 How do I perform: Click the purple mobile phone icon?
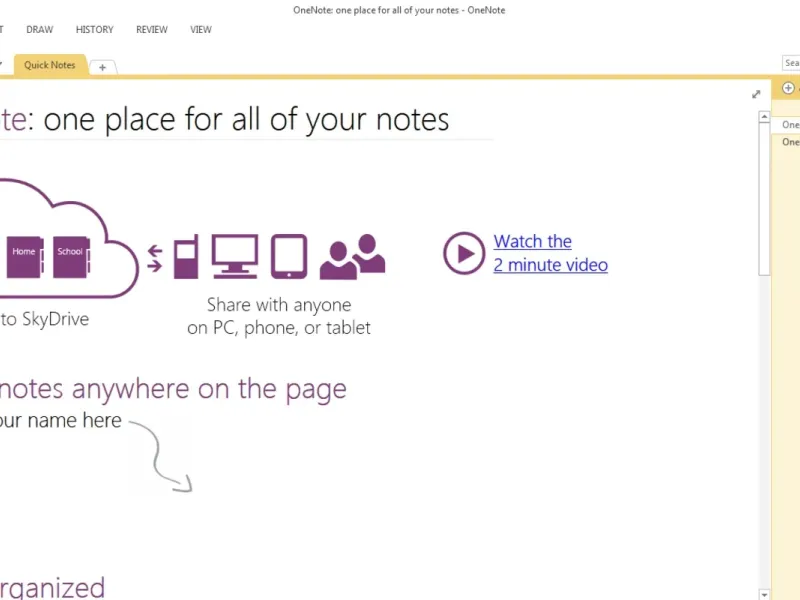pos(186,257)
